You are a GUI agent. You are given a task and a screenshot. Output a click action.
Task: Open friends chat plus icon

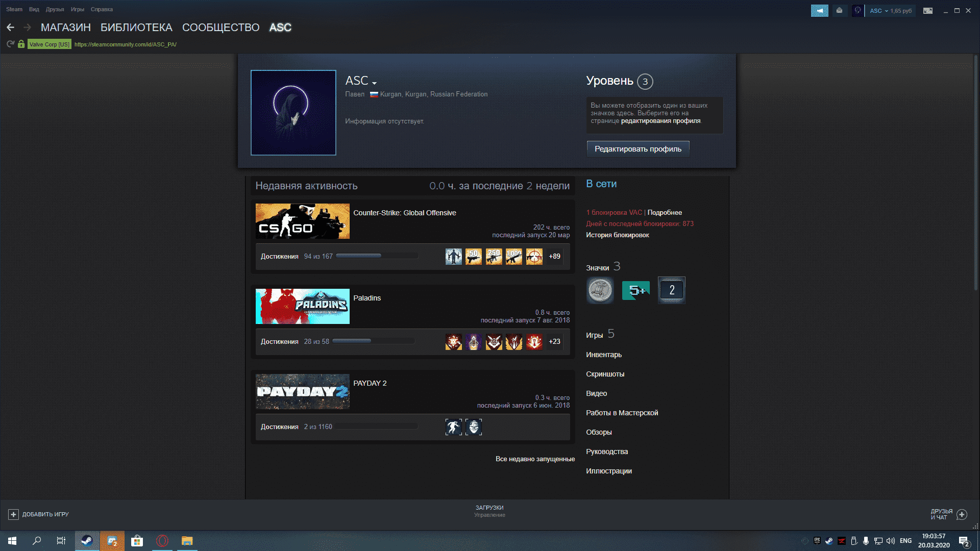pos(962,514)
